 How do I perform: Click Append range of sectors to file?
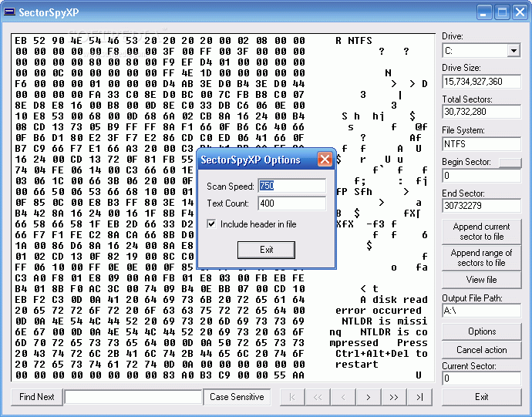pyautogui.click(x=481, y=258)
